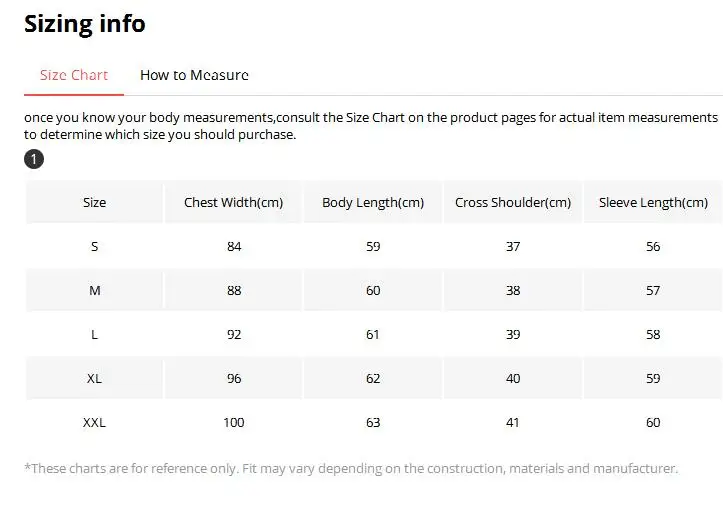Click the Sizing info heading
The height and width of the screenshot is (518, 723).
[x=85, y=24]
